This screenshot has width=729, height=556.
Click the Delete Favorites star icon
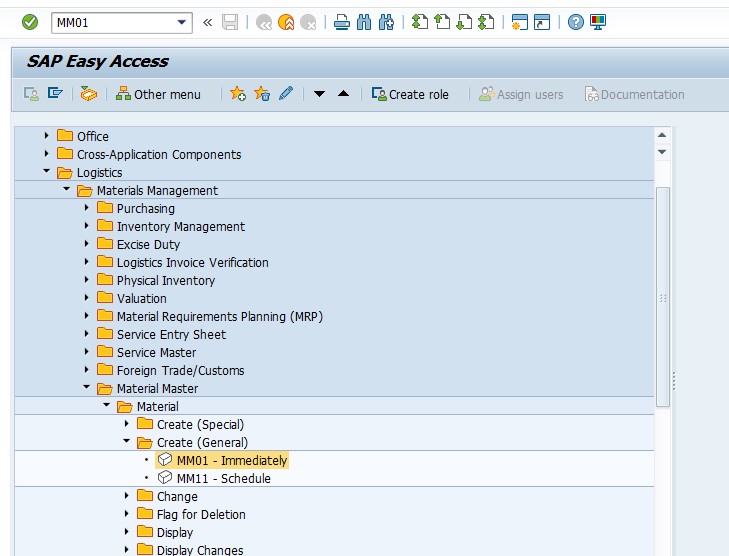coord(262,93)
